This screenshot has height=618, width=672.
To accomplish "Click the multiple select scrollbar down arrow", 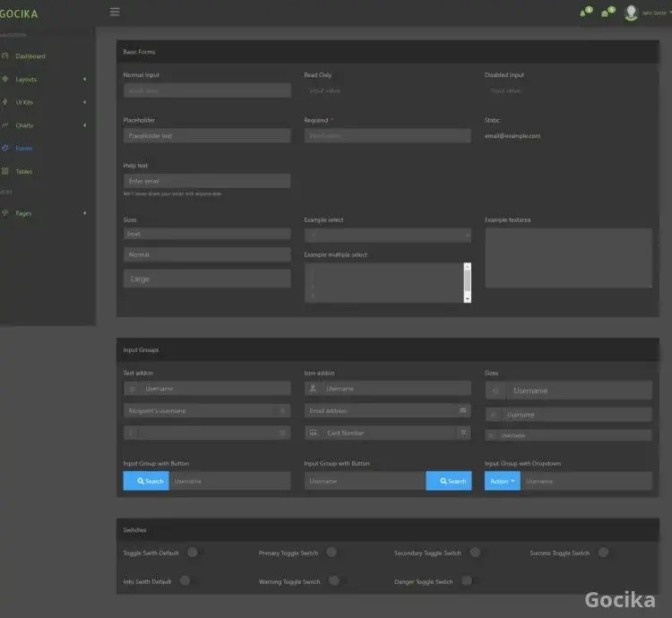I will [467, 297].
